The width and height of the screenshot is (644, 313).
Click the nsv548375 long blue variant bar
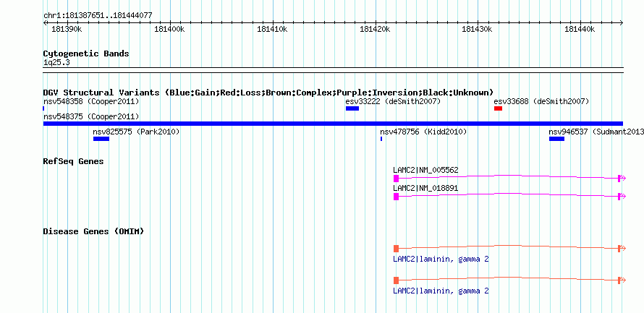[333, 124]
